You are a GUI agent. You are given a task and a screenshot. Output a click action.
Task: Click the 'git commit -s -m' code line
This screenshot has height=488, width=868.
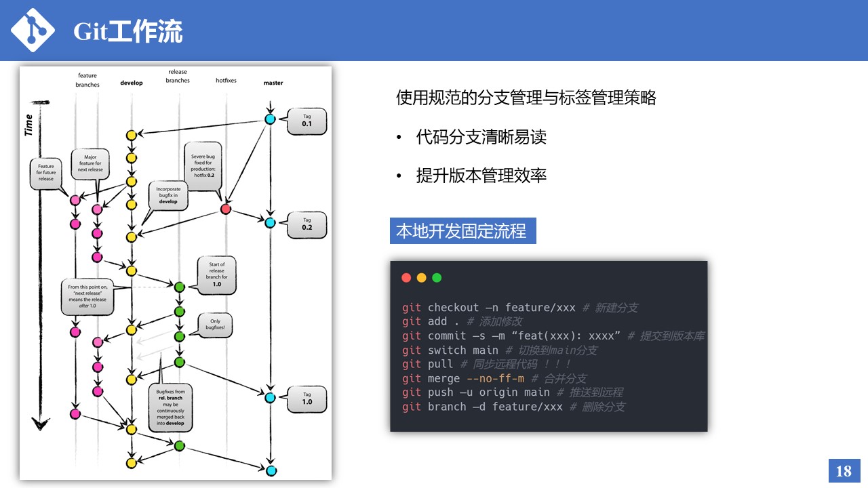click(x=553, y=335)
